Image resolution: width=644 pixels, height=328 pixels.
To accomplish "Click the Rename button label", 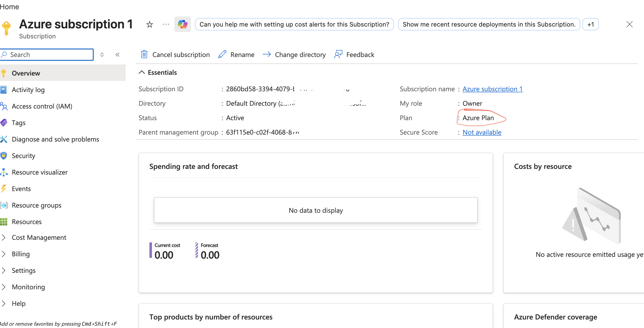I will (242, 55).
